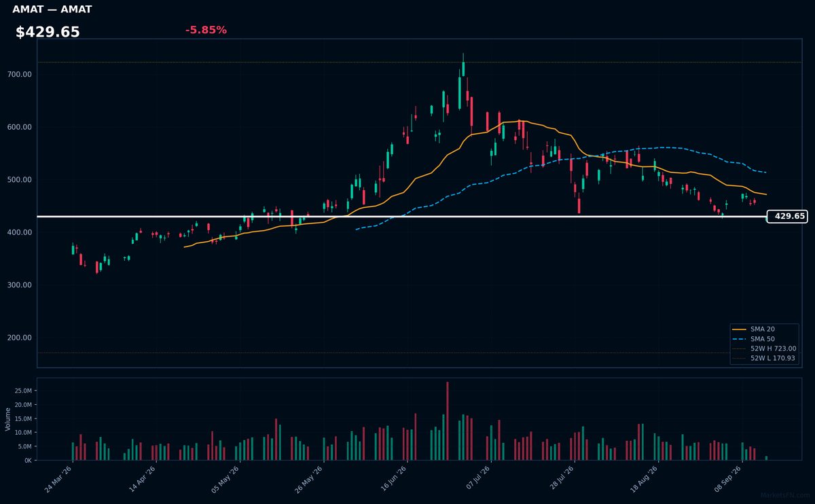Viewport: 815px width, 504px height.
Task: Click the 600.00 price axis label
Action: [20, 127]
